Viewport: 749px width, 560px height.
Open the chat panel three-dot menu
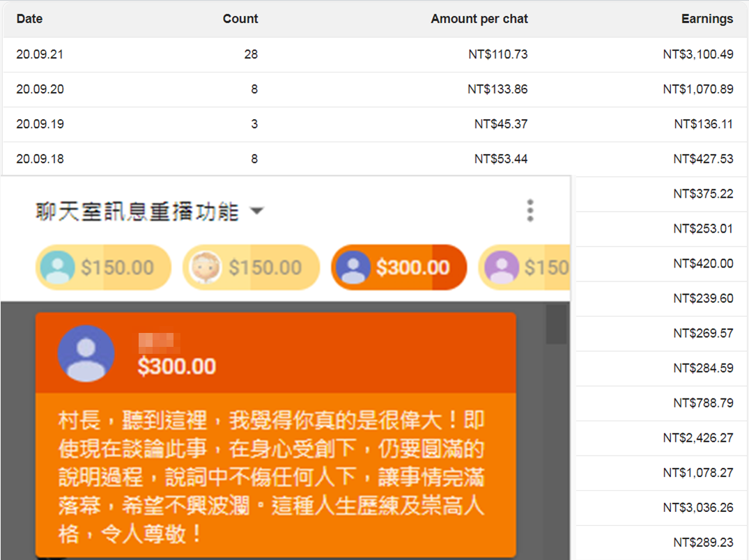point(530,210)
